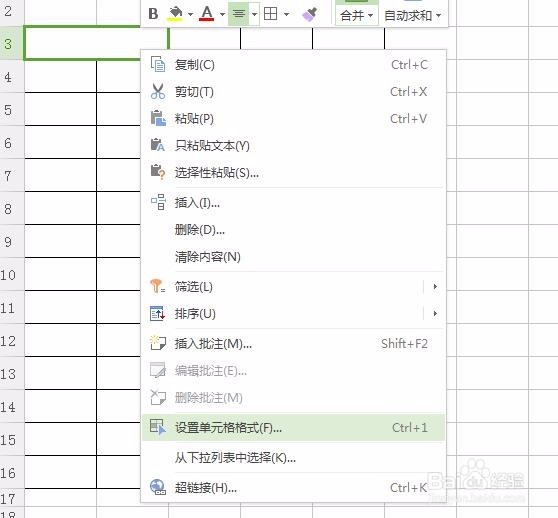Click the delete comment icon
Screen dimensions: 558x518
[x=158, y=397]
